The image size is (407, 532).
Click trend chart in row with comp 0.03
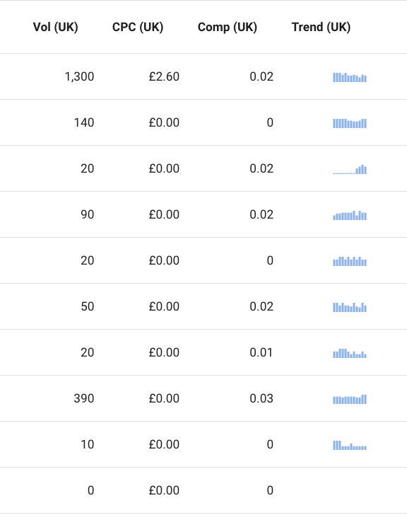350,399
